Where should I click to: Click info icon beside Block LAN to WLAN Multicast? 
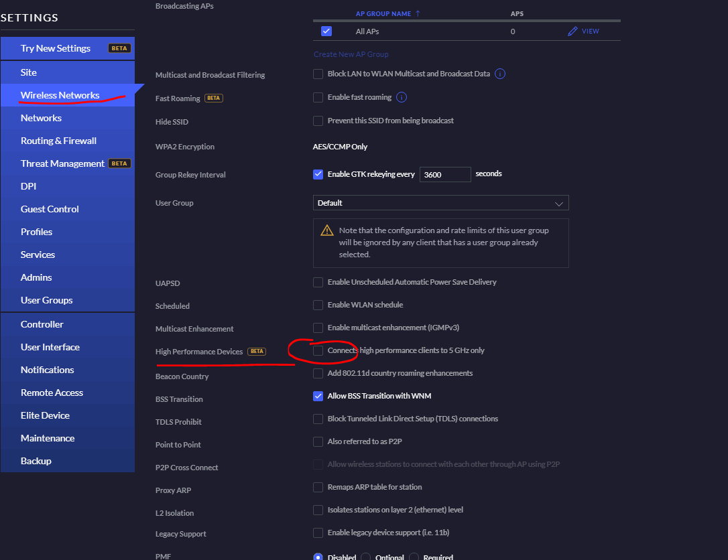coord(500,74)
